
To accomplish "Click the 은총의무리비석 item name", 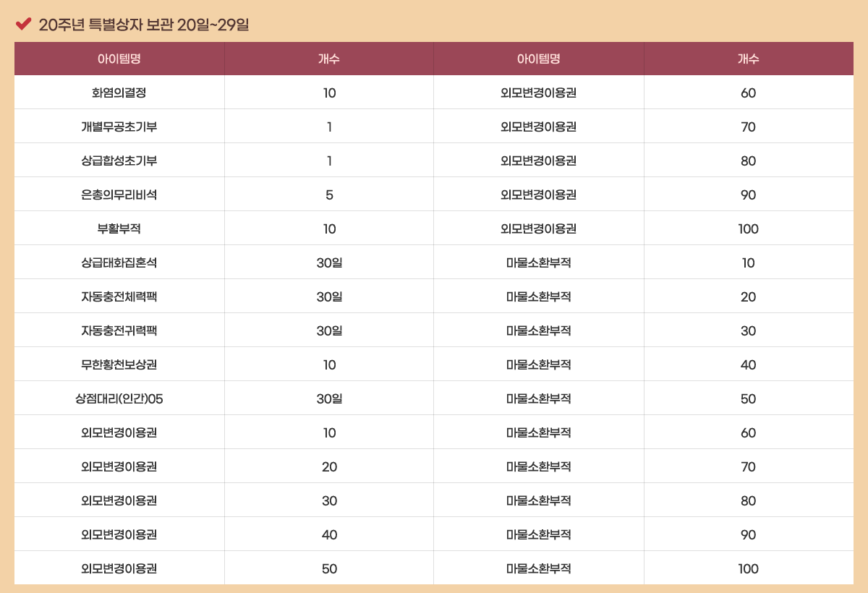I will tap(119, 195).
